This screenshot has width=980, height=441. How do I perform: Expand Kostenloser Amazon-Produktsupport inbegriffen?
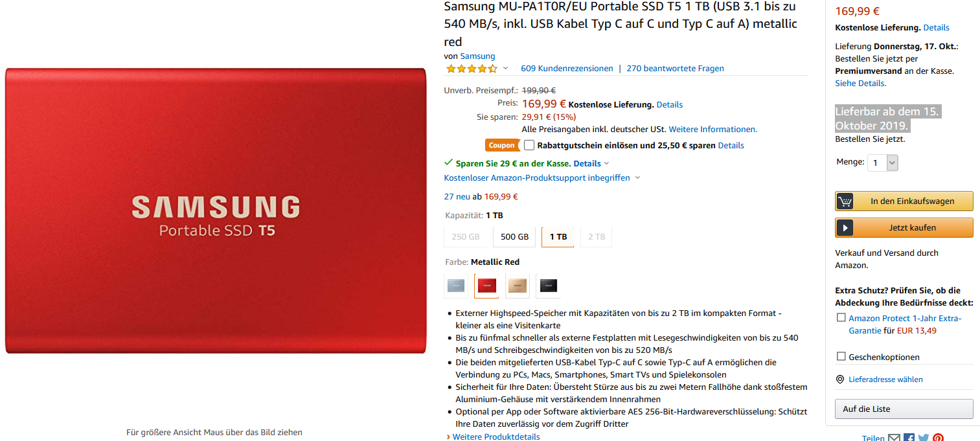tap(542, 177)
